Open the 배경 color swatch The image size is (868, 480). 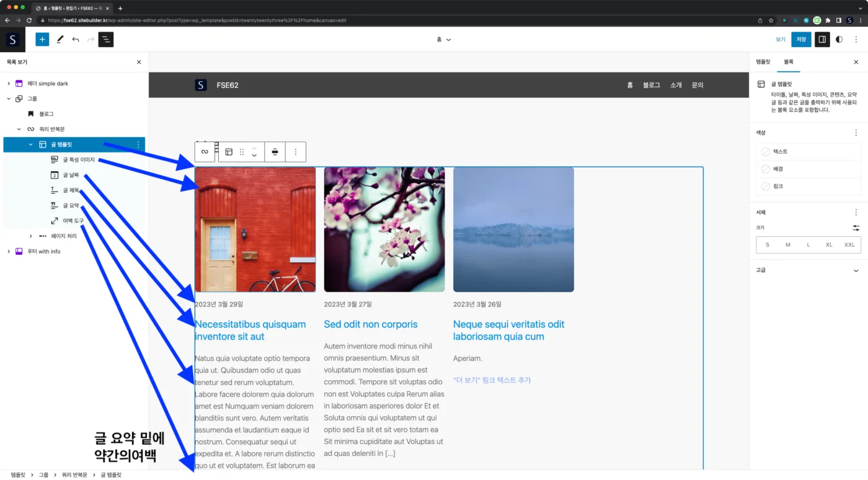click(808, 169)
